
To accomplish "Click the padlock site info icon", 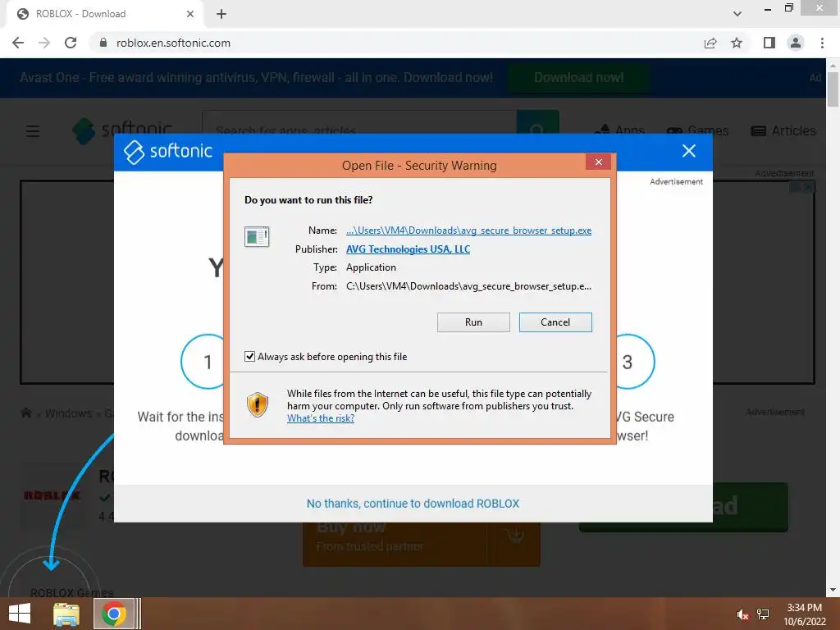I will point(103,43).
